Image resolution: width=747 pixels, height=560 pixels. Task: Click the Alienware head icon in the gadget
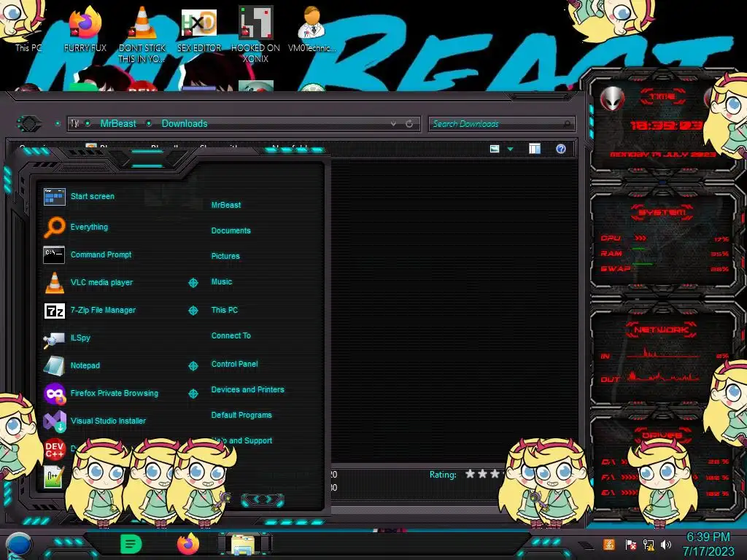coord(612,98)
